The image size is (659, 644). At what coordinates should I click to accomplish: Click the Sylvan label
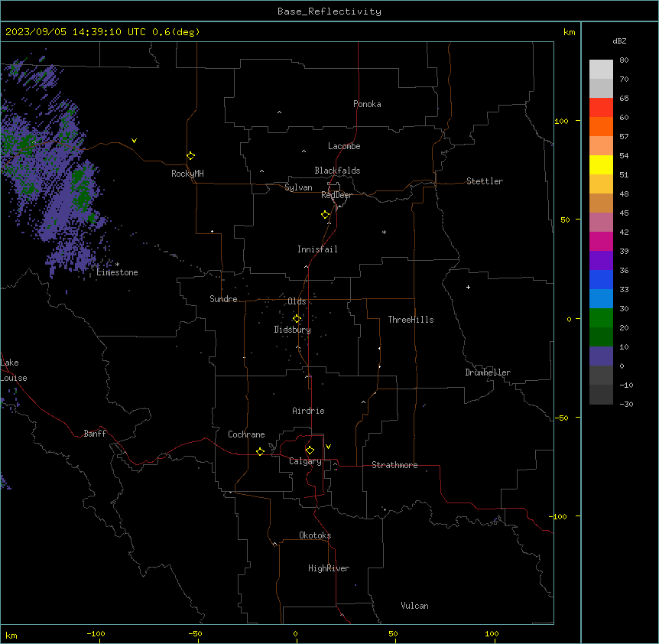pos(298,187)
